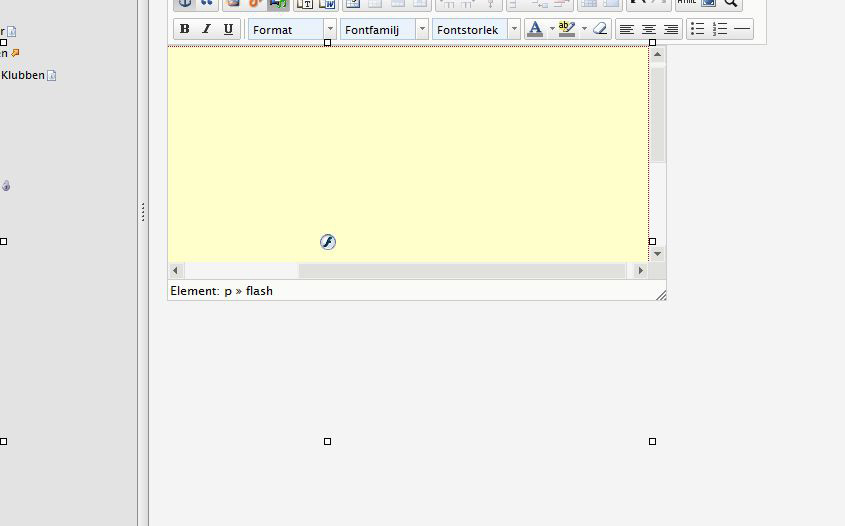845x526 pixels.
Task: Select the 'flash' element in path
Action: tap(259, 291)
